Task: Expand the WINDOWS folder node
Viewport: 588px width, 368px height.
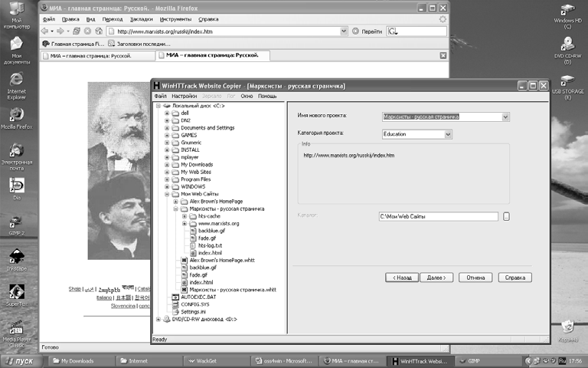Action: tap(168, 187)
